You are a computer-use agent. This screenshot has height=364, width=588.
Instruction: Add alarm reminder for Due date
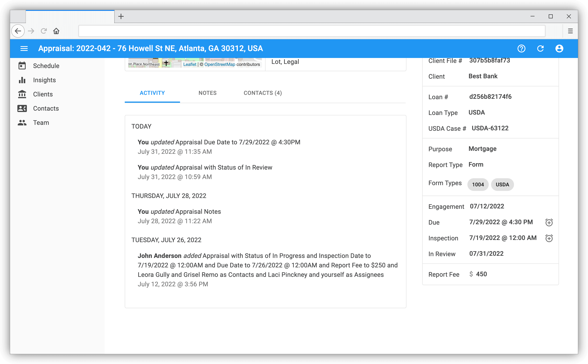tap(549, 222)
